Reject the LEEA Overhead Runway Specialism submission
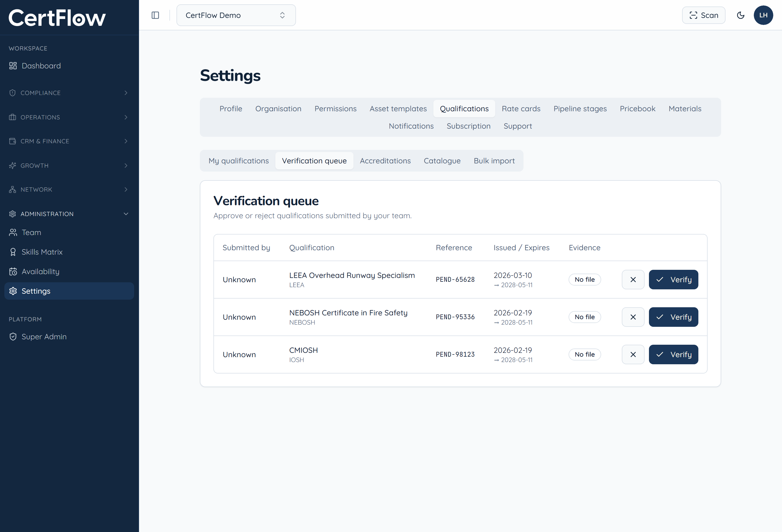The height and width of the screenshot is (532, 782). pyautogui.click(x=633, y=280)
